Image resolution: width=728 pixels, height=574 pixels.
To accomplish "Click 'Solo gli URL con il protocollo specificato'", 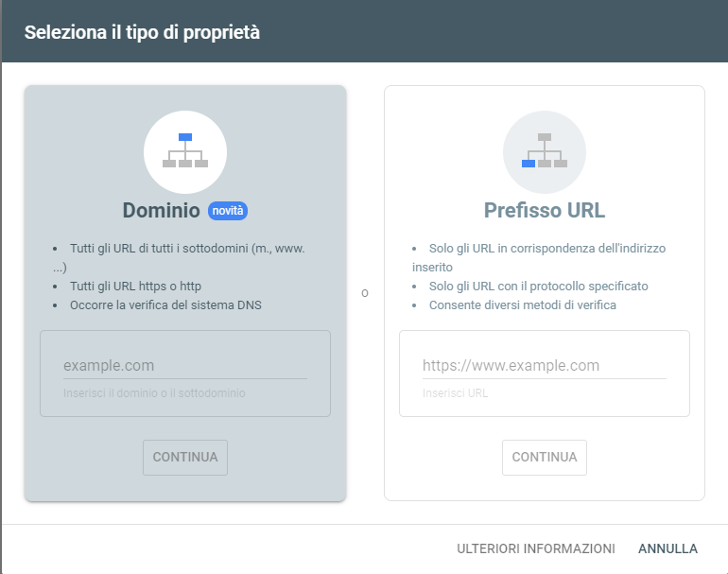I will [538, 286].
